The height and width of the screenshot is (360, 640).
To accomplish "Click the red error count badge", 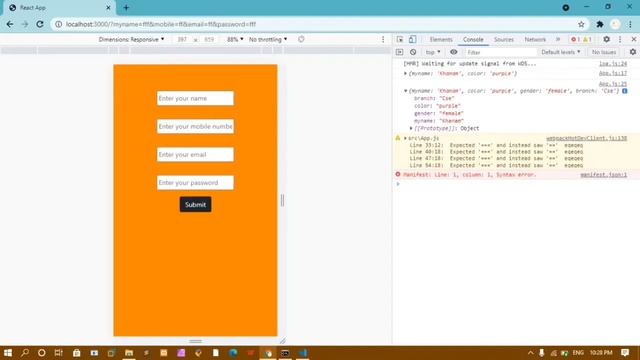I will coord(576,40).
